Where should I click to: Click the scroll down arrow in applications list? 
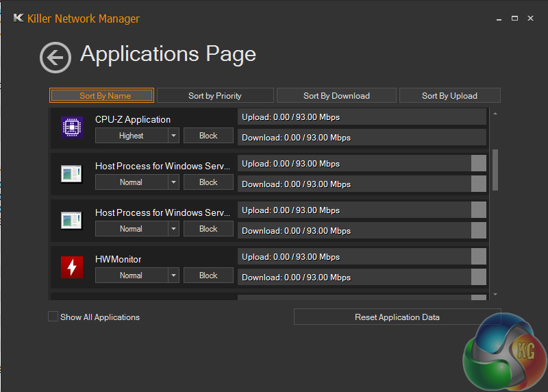point(495,294)
